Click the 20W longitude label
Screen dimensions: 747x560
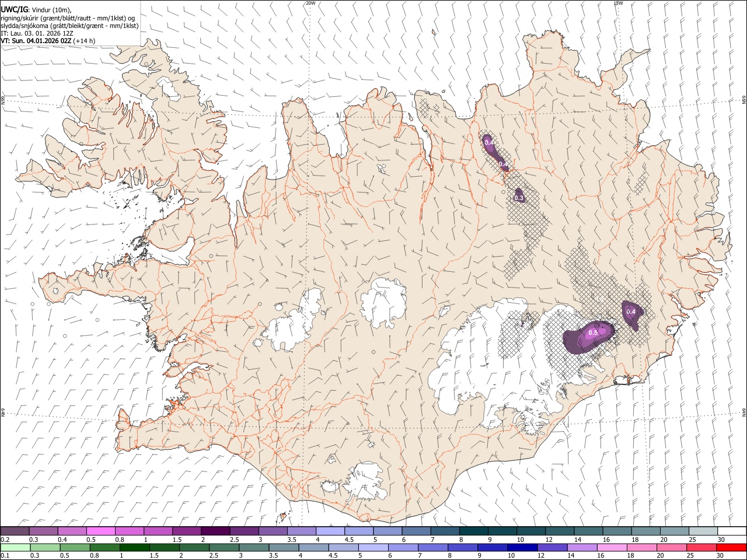(310, 3)
